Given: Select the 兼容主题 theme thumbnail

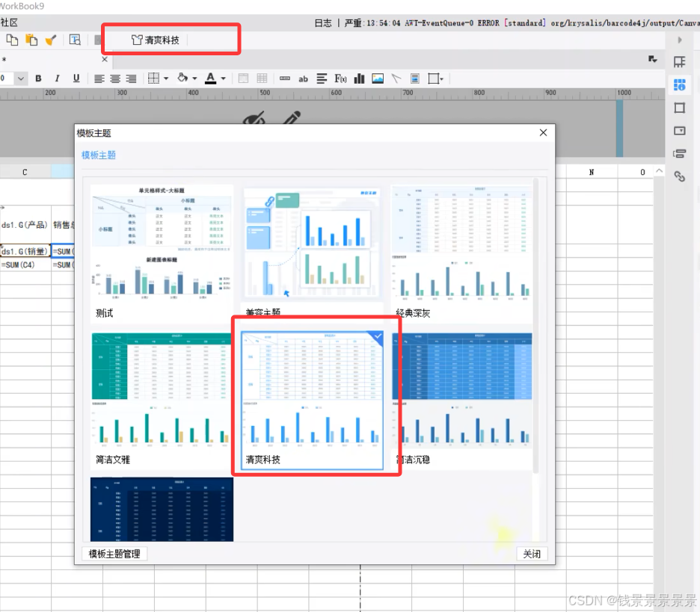Looking at the screenshot, I should [311, 253].
